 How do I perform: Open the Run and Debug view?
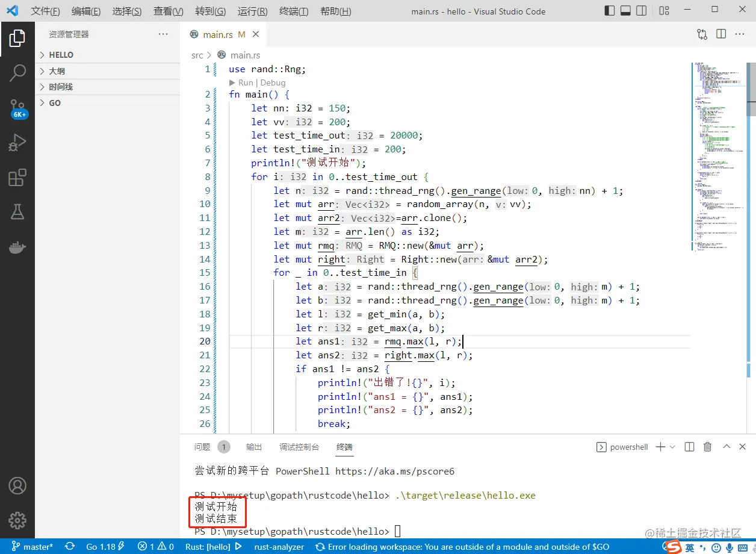[x=17, y=143]
